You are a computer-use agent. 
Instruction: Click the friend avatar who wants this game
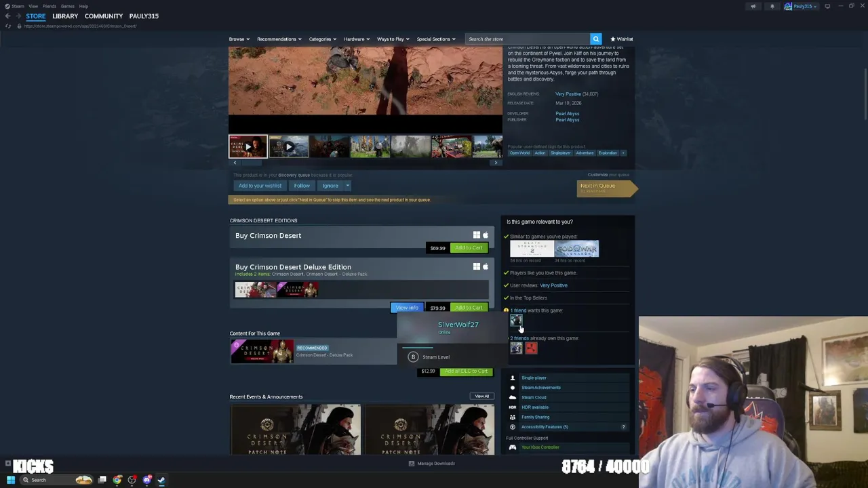516,321
